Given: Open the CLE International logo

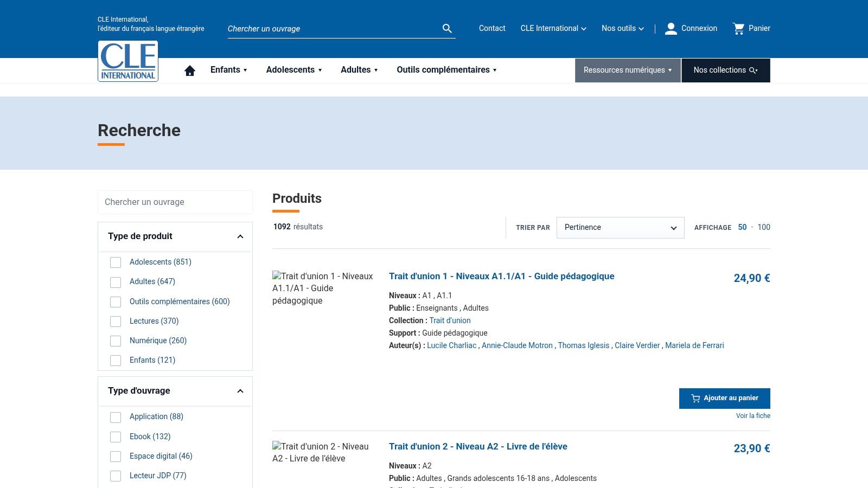Looking at the screenshot, I should pyautogui.click(x=128, y=61).
